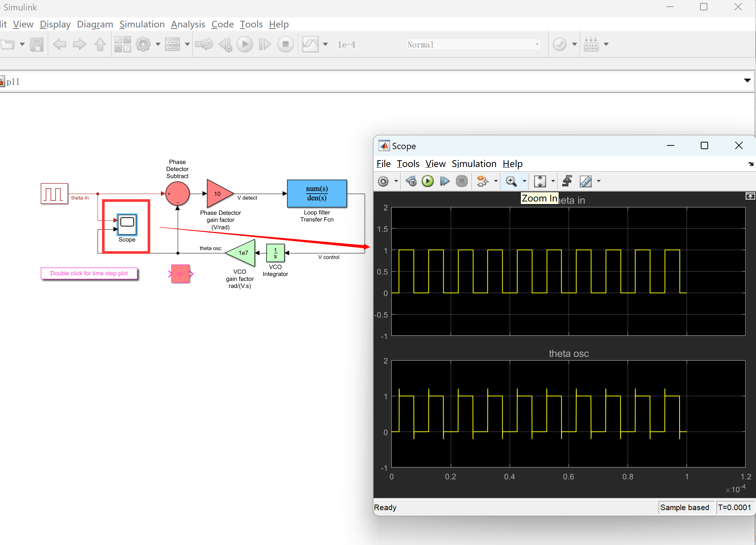The image size is (756, 545).
Task: Click the Scope window Run play button
Action: click(x=428, y=181)
